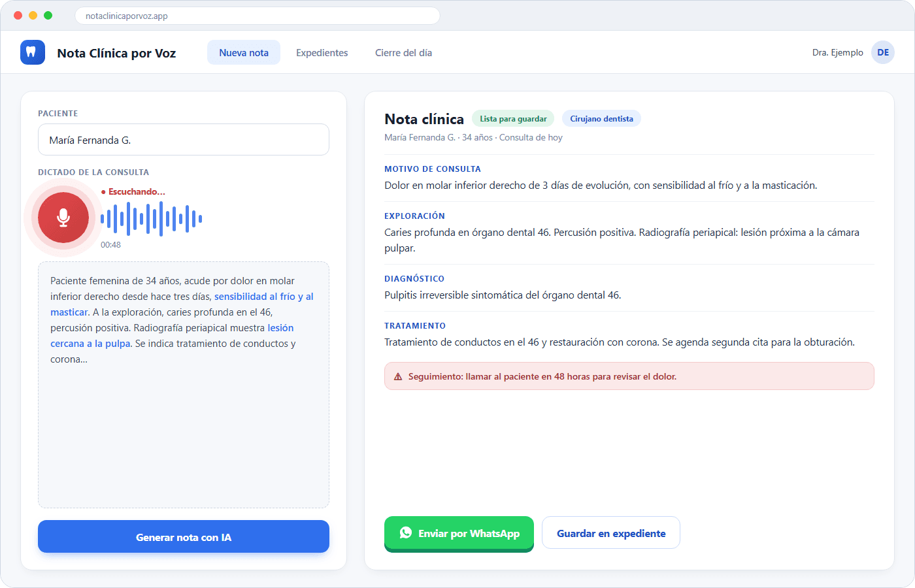Click the WhatsApp icon on green button

tap(406, 533)
